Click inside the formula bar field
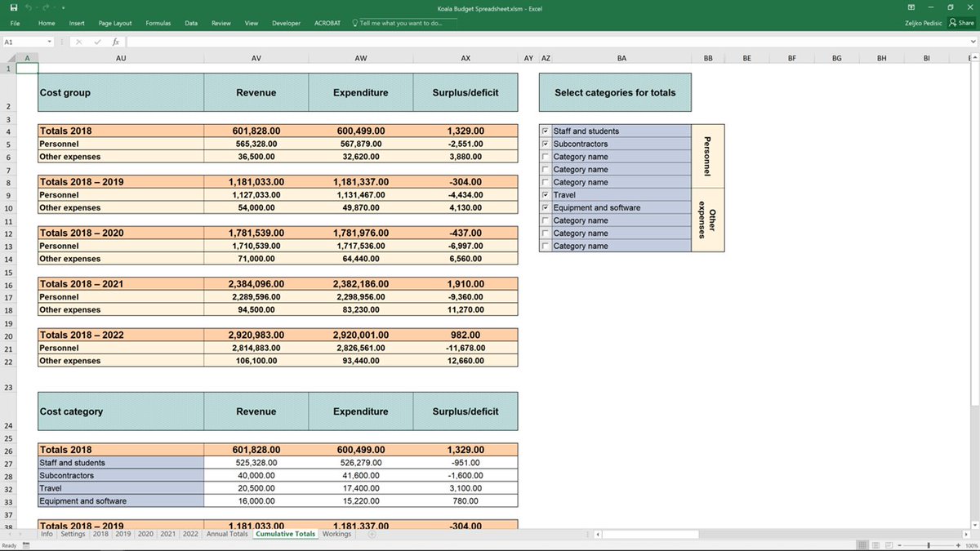The image size is (980, 551). (x=546, y=42)
